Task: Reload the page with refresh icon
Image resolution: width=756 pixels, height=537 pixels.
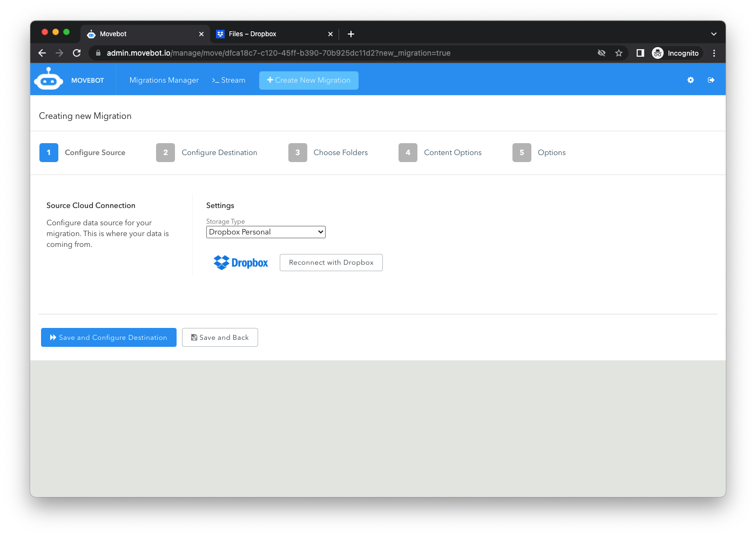Action: pyautogui.click(x=77, y=53)
